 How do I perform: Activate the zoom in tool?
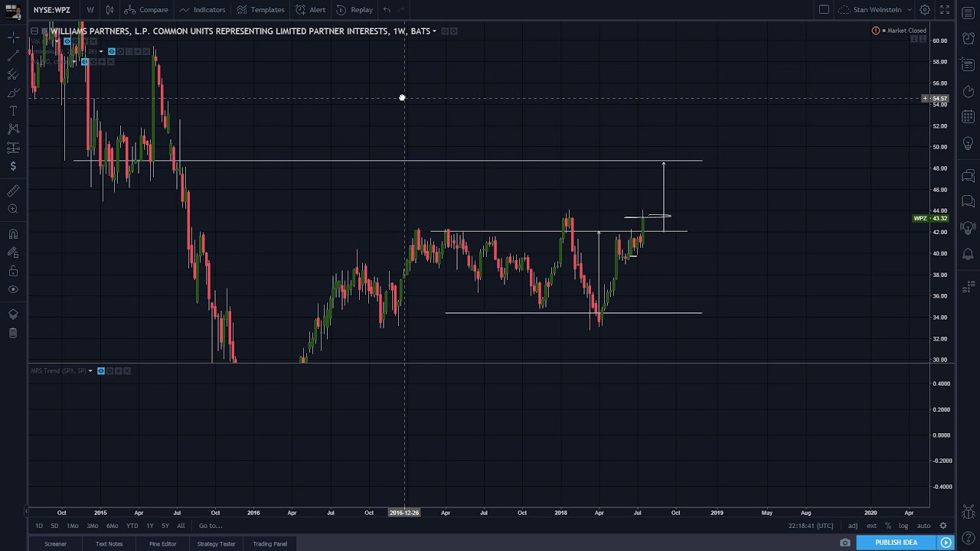pyautogui.click(x=13, y=209)
